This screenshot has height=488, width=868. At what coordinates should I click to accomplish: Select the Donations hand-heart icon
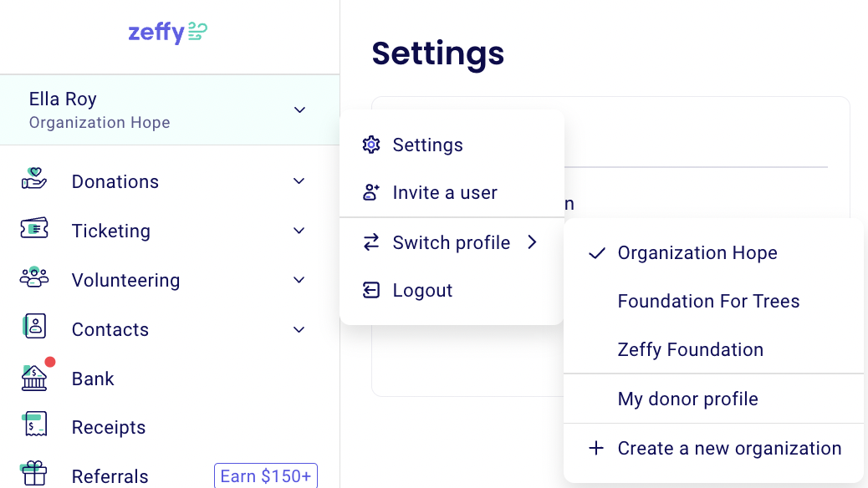[33, 181]
